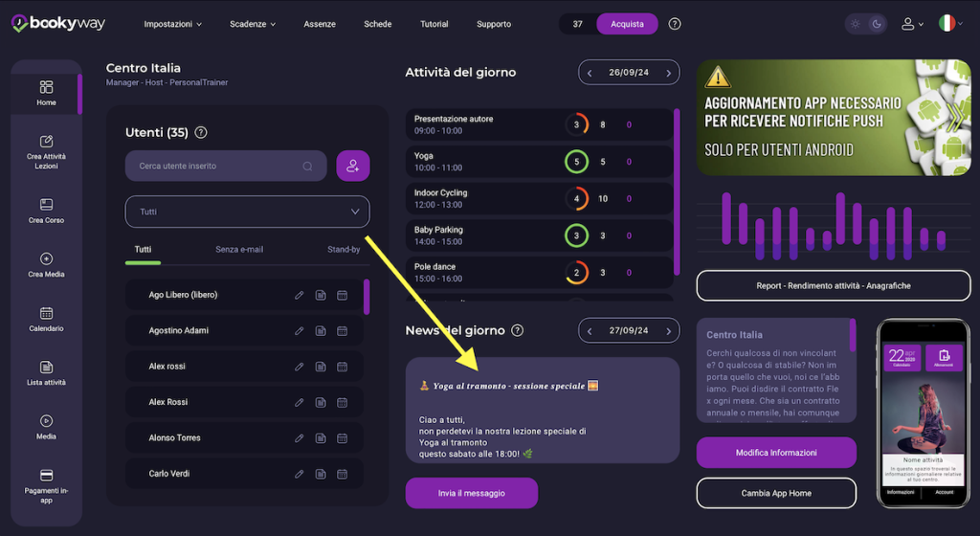
Task: Edit user Agostino Adami pencil icon
Action: pos(300,330)
